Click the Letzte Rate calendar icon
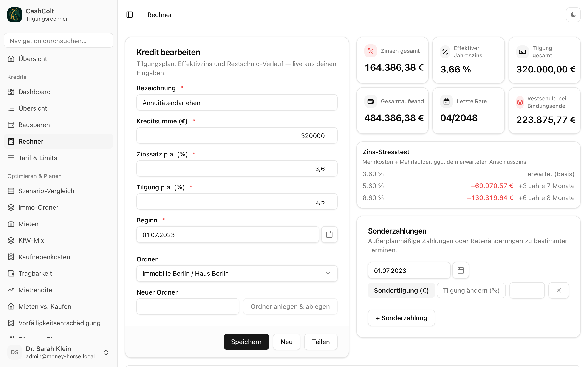Image resolution: width=588 pixels, height=367 pixels. (446, 101)
